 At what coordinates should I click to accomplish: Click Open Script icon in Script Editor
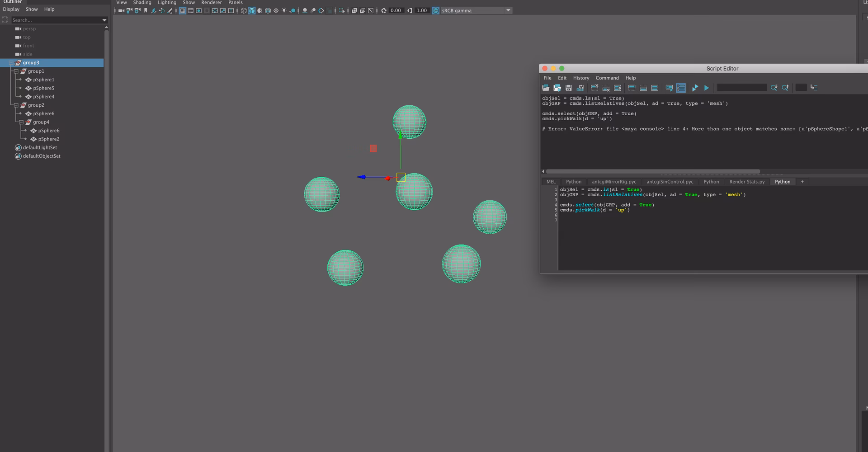tap(546, 88)
